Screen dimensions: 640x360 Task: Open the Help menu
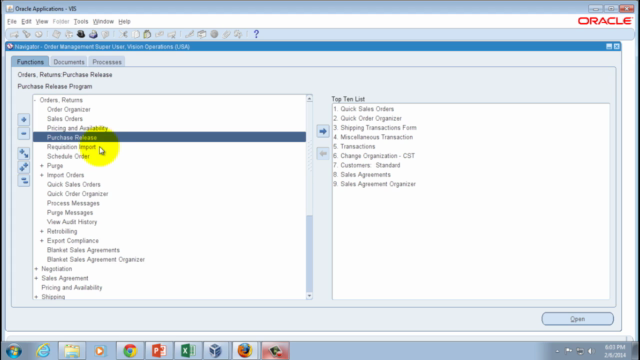click(x=124, y=22)
